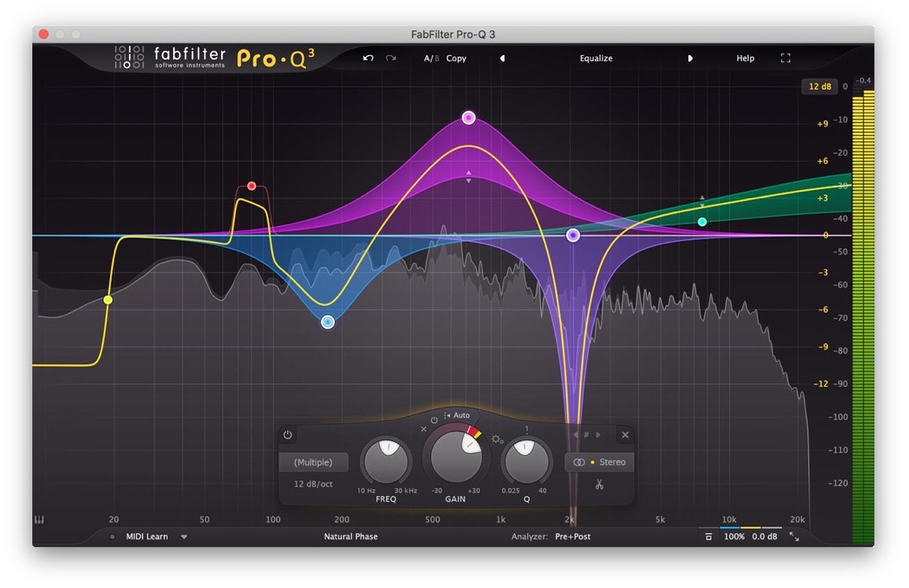
Task: Open MIDI Learn dropdown arrow
Action: click(x=184, y=537)
